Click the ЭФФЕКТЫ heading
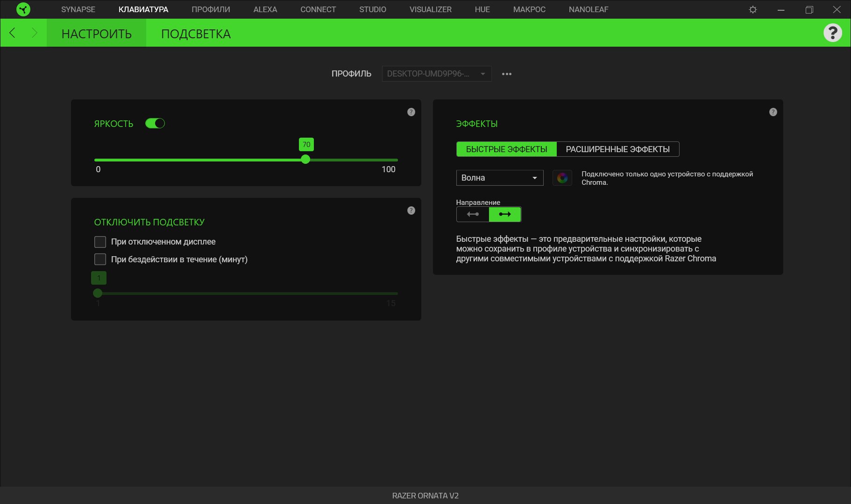 click(477, 124)
